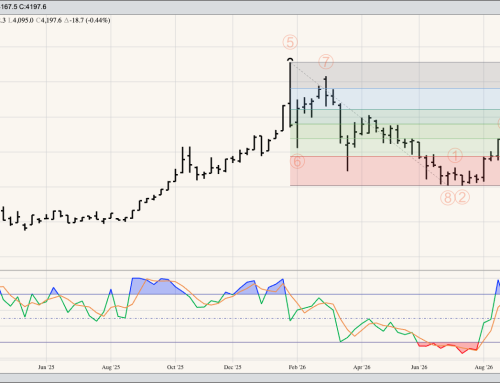Click the circled 5 wave label above the peak
Viewport: 500px width, 383px height.
pos(290,42)
